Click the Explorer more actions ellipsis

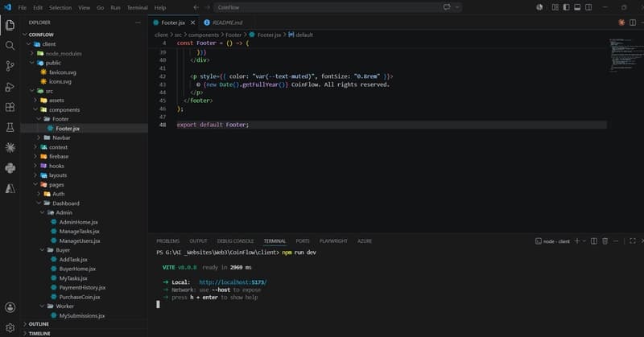138,23
